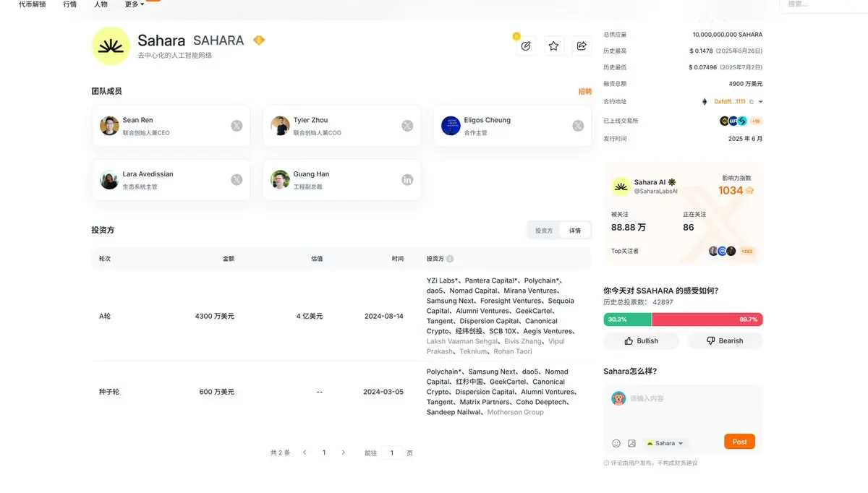Click the 2024-08-14 date cell
The image size is (868, 493).
click(x=383, y=316)
